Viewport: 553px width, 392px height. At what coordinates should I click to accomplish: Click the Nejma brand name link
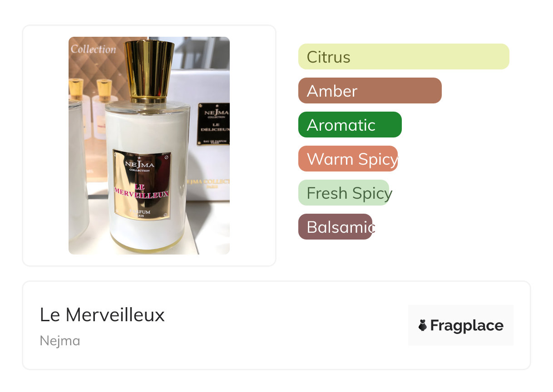click(60, 341)
